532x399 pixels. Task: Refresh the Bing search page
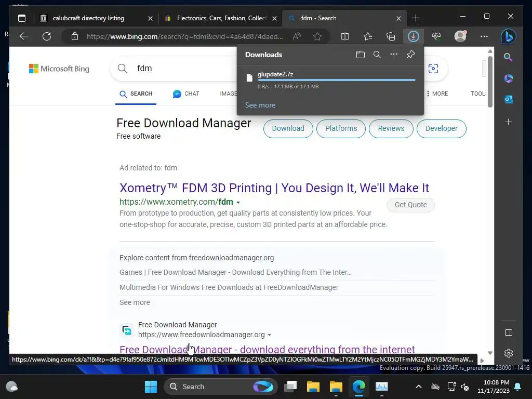[x=47, y=36]
